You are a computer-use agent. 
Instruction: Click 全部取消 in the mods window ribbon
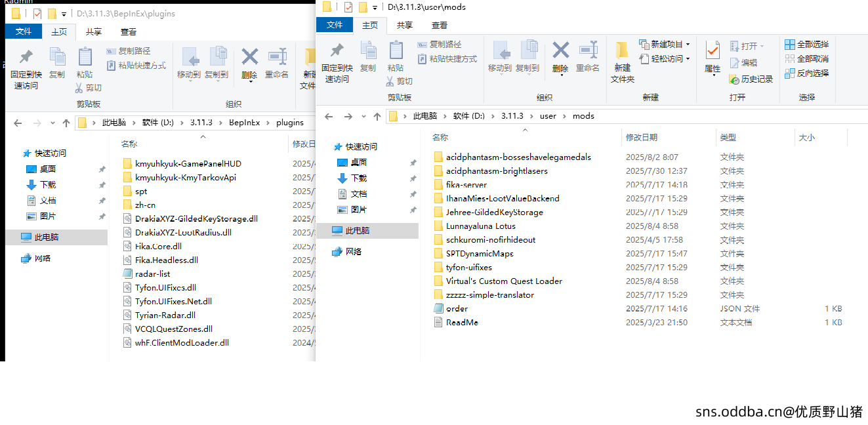point(807,59)
